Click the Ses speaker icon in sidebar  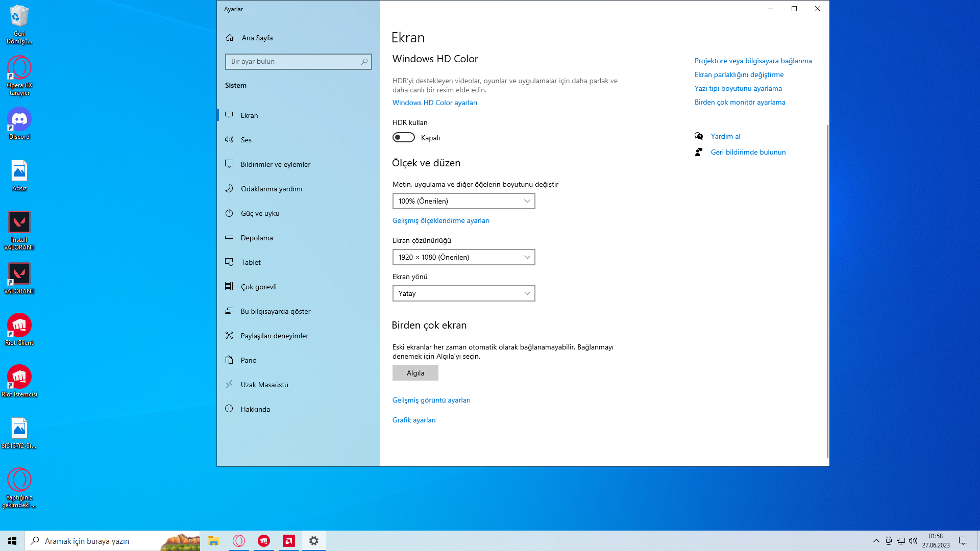point(229,139)
